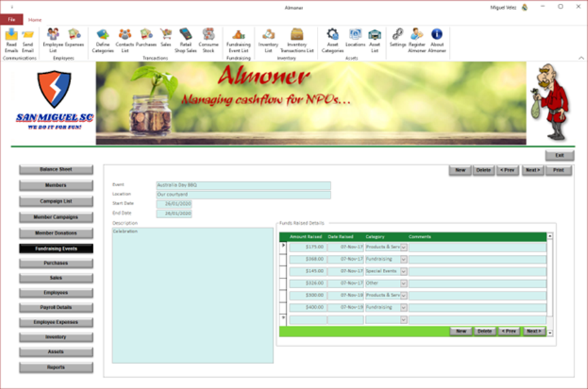This screenshot has height=389, width=588.
Task: Open Settings in the ribbon
Action: [397, 37]
